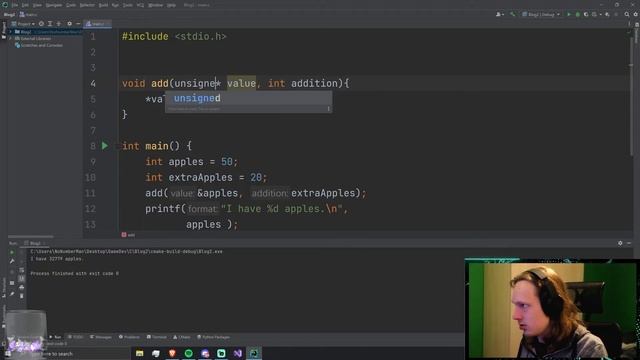640x360 pixels.
Task: Open the completion popup options dots
Action: coord(328,109)
